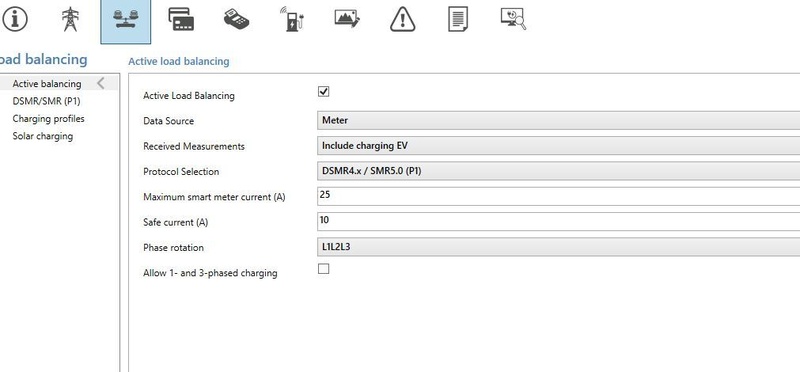Open DSMR/SMR (P1) sidebar item
The height and width of the screenshot is (372, 800).
(x=46, y=101)
